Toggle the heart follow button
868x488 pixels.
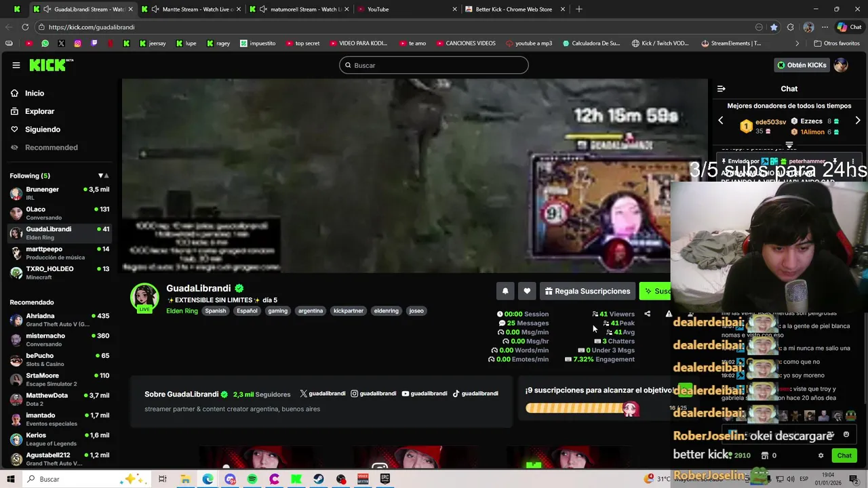point(527,291)
